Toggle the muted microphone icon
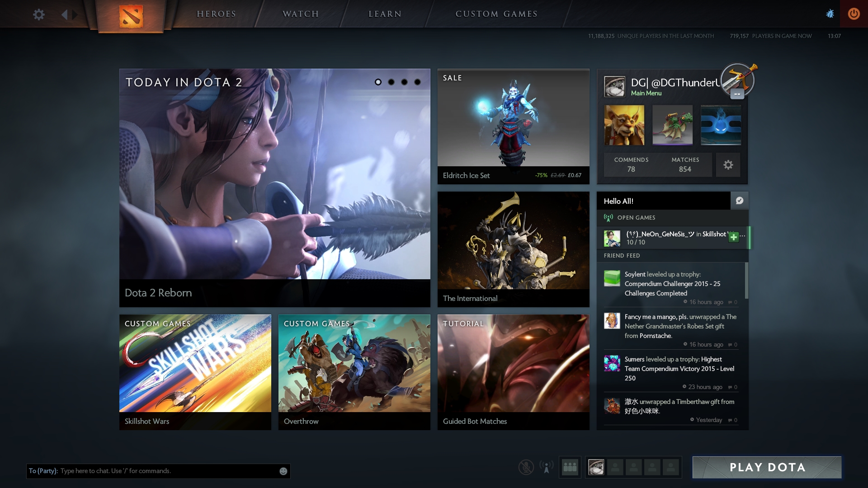Image resolution: width=868 pixels, height=488 pixels. point(526,467)
